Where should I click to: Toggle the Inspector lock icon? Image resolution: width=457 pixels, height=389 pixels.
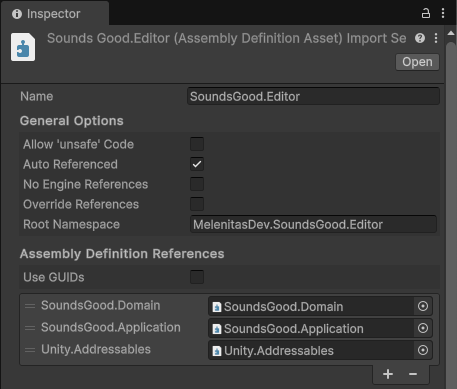[x=426, y=13]
